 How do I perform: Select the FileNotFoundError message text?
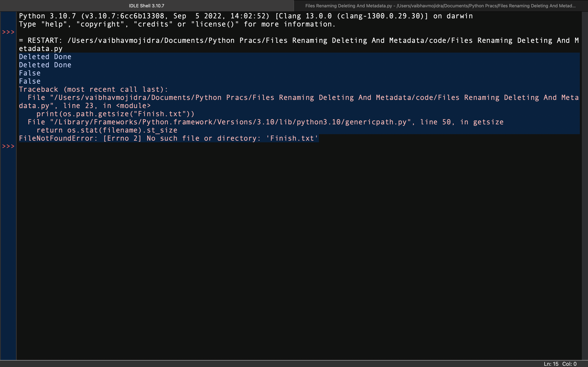click(168, 138)
